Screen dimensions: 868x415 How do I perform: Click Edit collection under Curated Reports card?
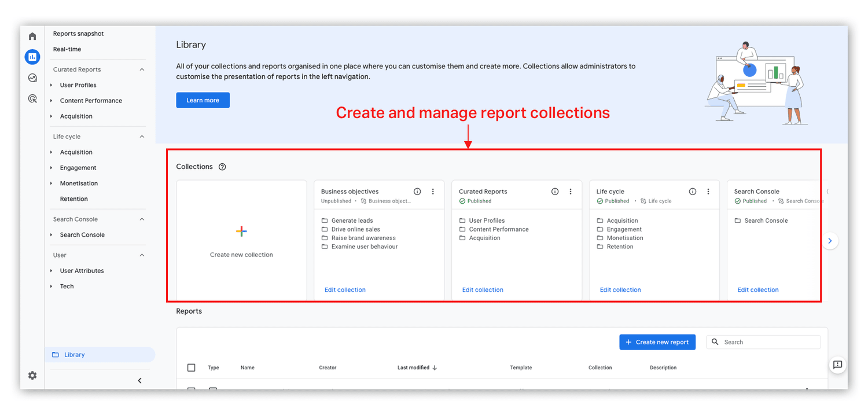pos(482,289)
